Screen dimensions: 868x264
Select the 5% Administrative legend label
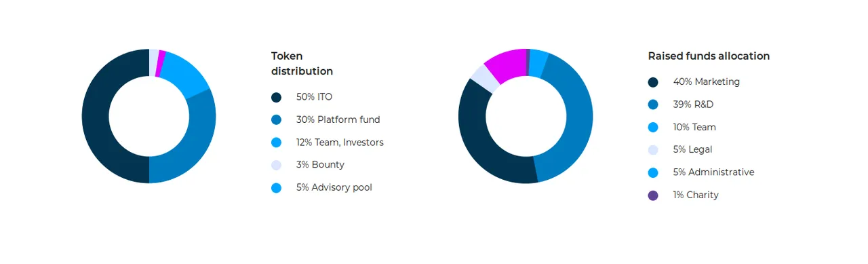pyautogui.click(x=713, y=172)
